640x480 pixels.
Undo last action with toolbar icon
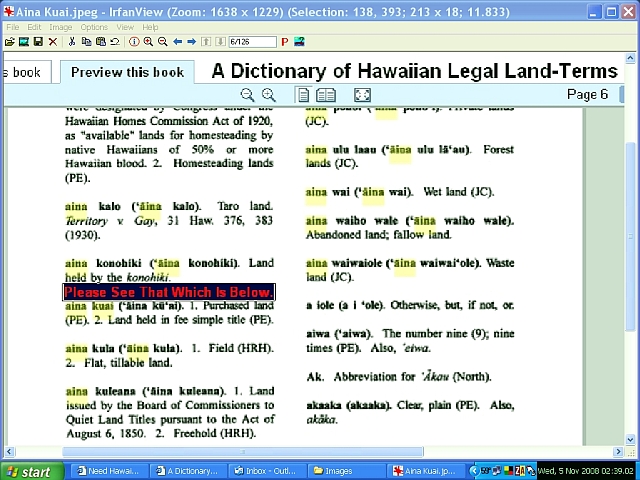115,42
